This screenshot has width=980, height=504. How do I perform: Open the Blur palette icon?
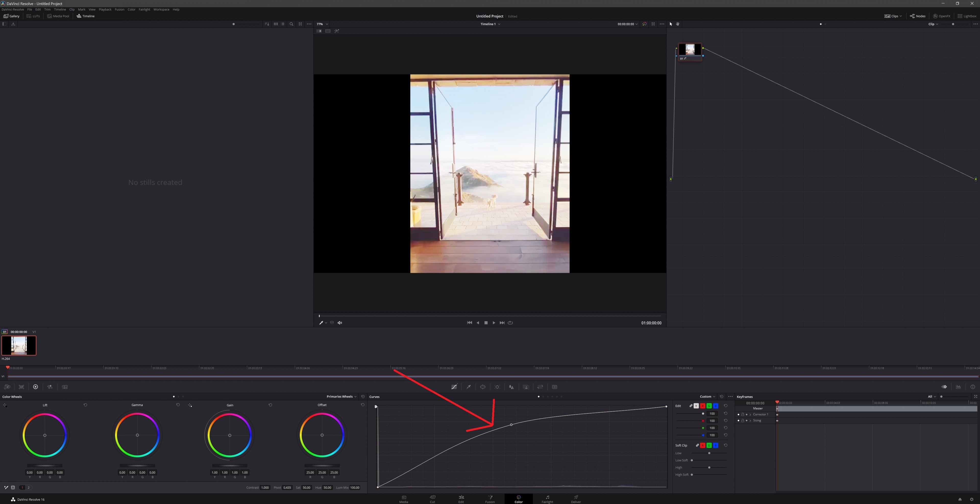[x=511, y=387]
